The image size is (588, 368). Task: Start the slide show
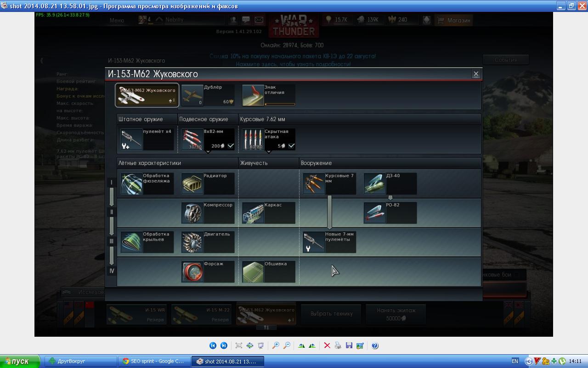click(261, 346)
